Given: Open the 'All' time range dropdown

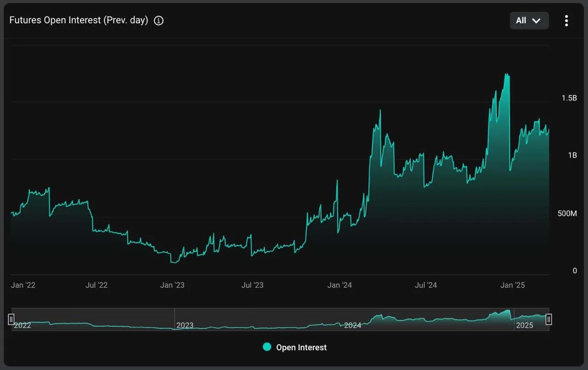Looking at the screenshot, I should click(529, 21).
